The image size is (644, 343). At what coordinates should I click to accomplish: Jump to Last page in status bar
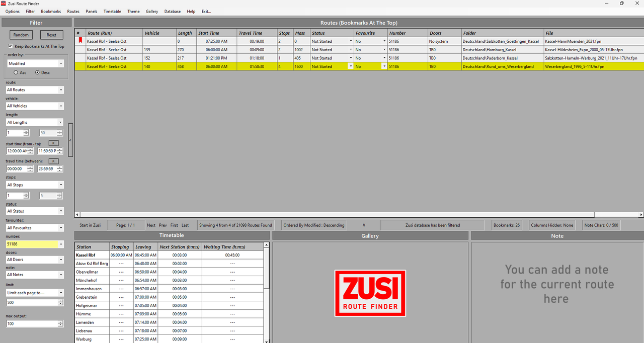(185, 225)
